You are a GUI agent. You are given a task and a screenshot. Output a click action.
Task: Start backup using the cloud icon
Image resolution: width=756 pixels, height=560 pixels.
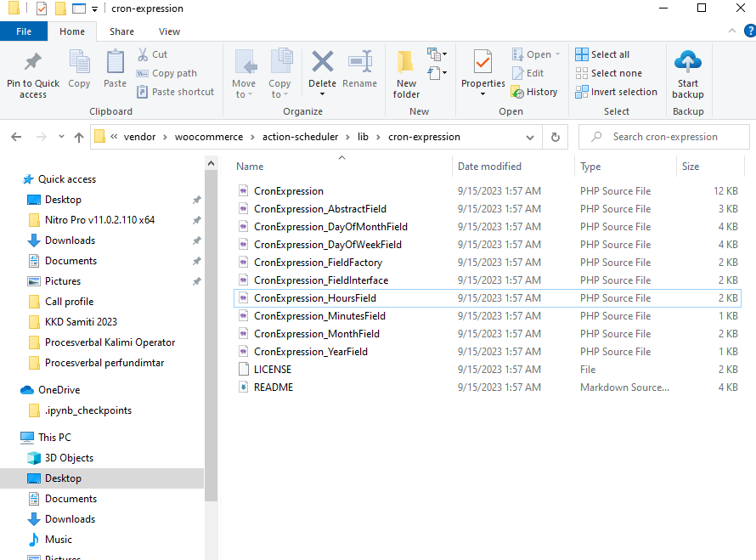[x=687, y=64]
